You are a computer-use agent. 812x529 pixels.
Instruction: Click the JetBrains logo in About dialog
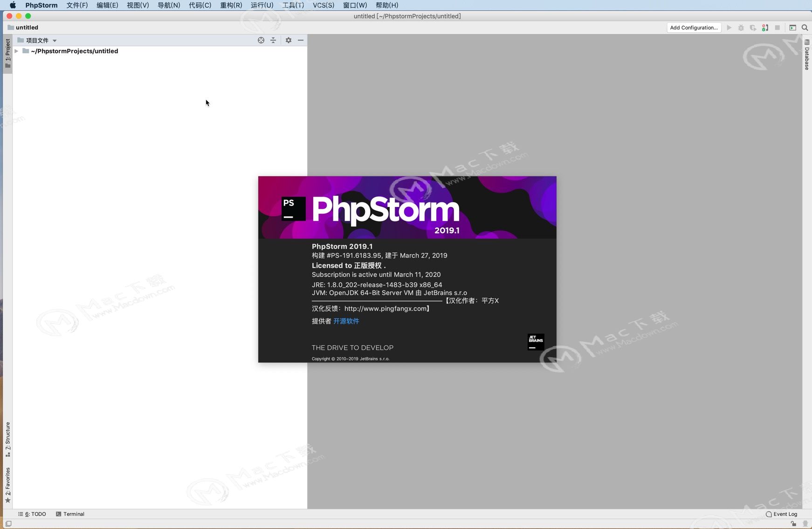(536, 342)
